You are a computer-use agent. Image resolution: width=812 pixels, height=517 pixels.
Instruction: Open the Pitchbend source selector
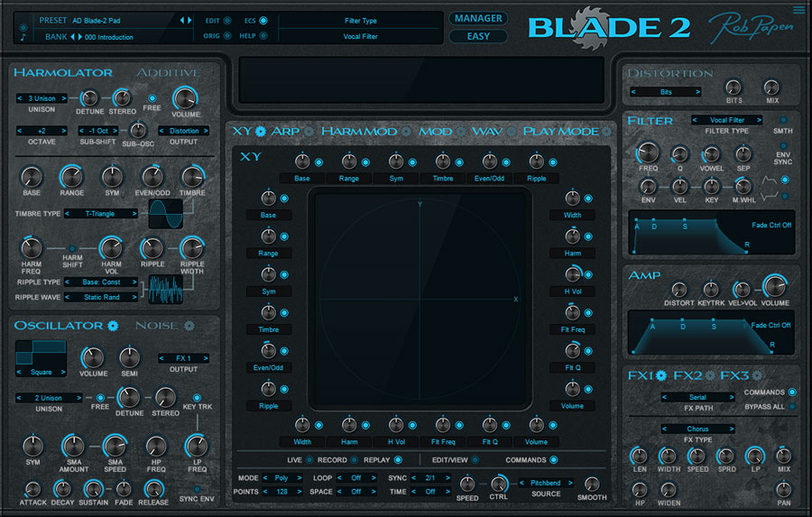pos(546,483)
